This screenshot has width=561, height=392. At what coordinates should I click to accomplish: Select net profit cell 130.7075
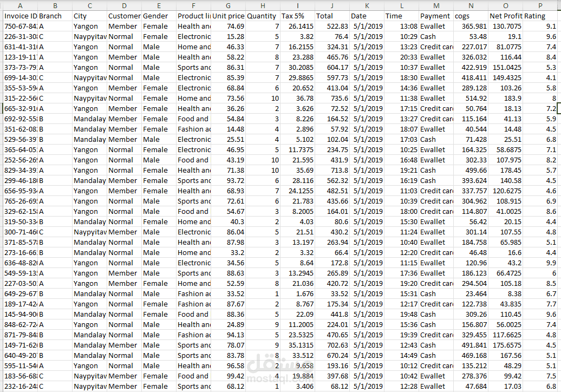click(506, 27)
